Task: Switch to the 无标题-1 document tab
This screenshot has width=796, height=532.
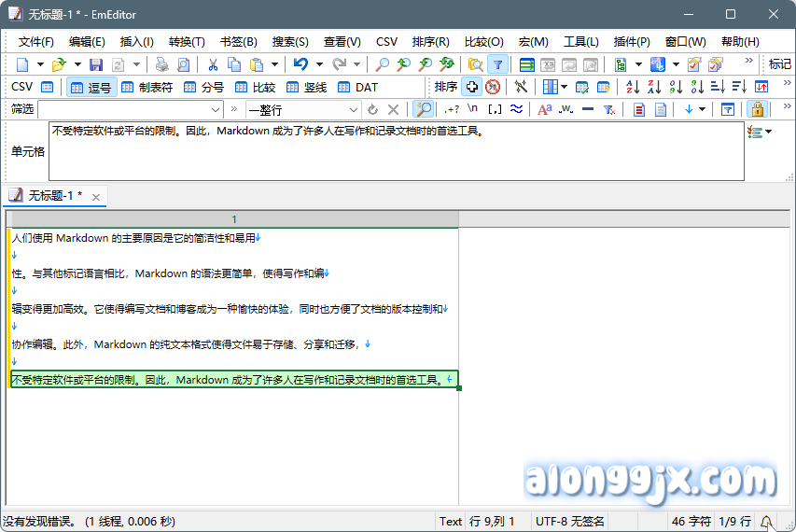Action: [x=53, y=196]
